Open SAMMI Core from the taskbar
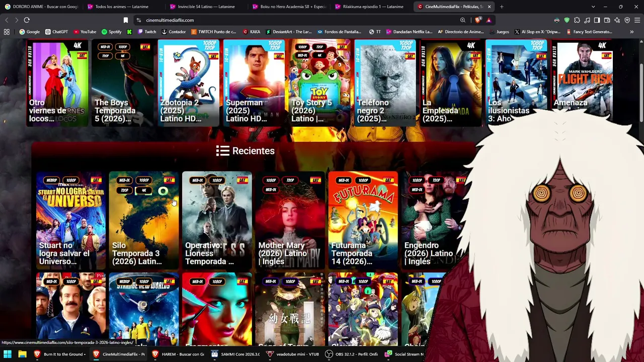This screenshot has height=362, width=644. click(x=236, y=354)
